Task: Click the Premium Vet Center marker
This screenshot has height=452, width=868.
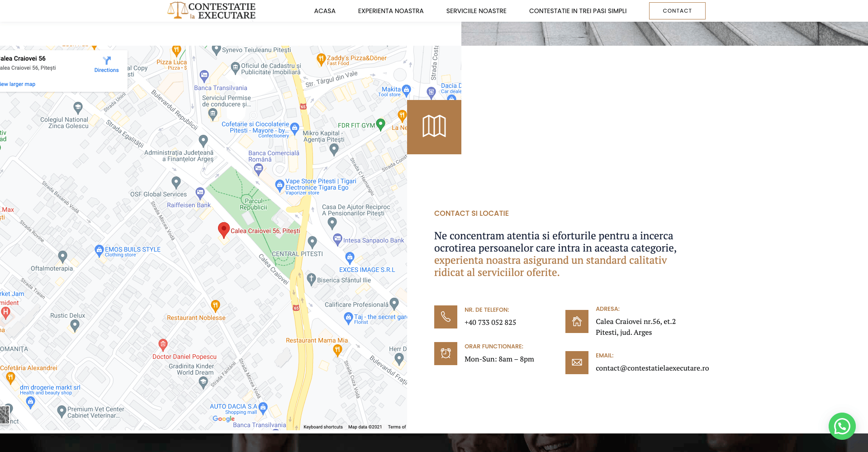Action: (x=62, y=411)
